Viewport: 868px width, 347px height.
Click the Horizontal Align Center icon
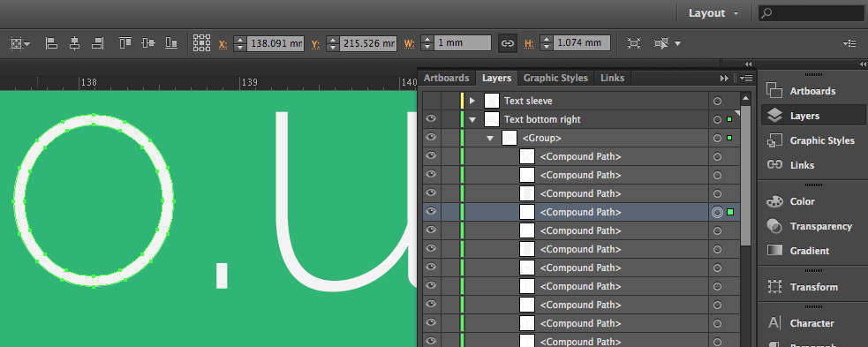[x=75, y=43]
